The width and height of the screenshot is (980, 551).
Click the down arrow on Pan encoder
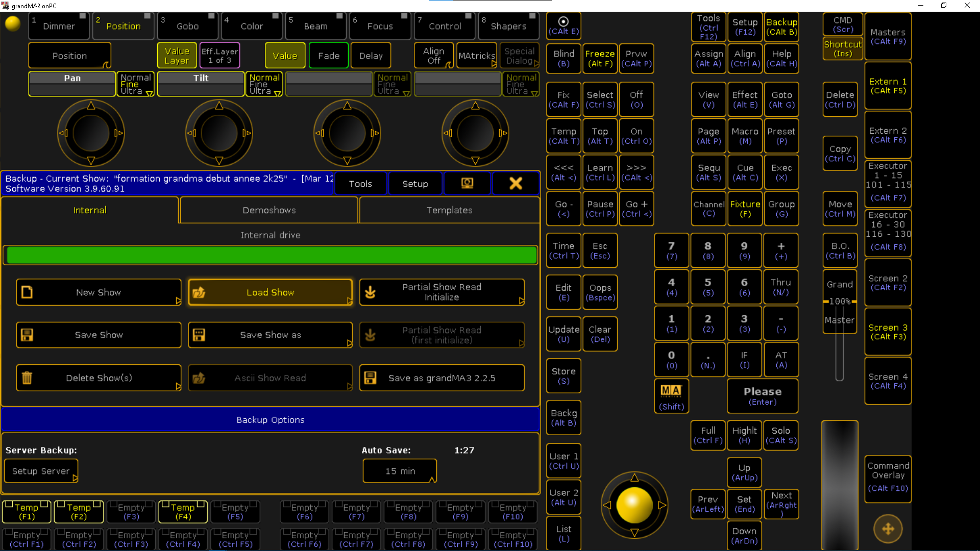[x=91, y=161]
